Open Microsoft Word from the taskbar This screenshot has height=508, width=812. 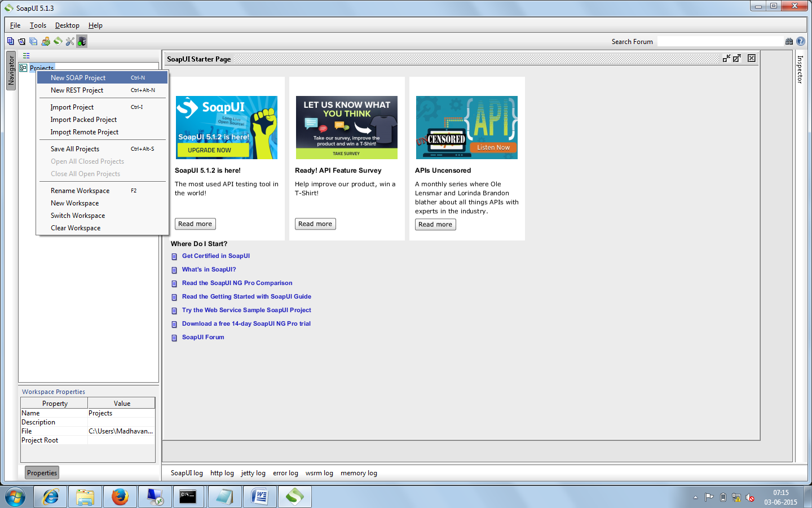[259, 497]
